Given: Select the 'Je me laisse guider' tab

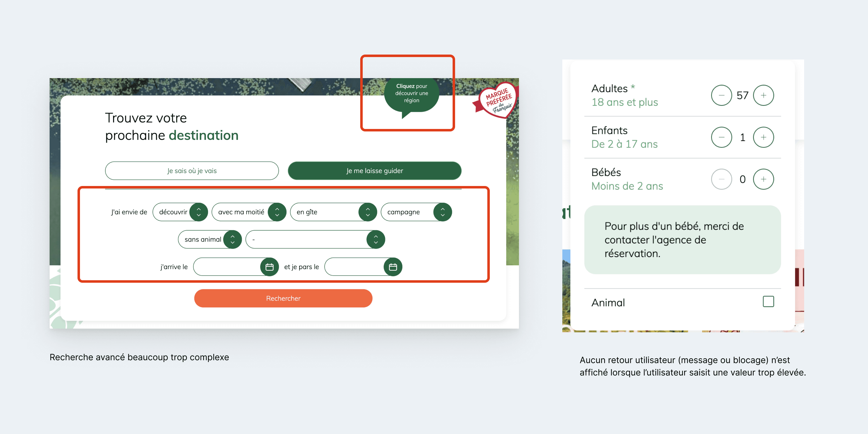Looking at the screenshot, I should click(374, 171).
